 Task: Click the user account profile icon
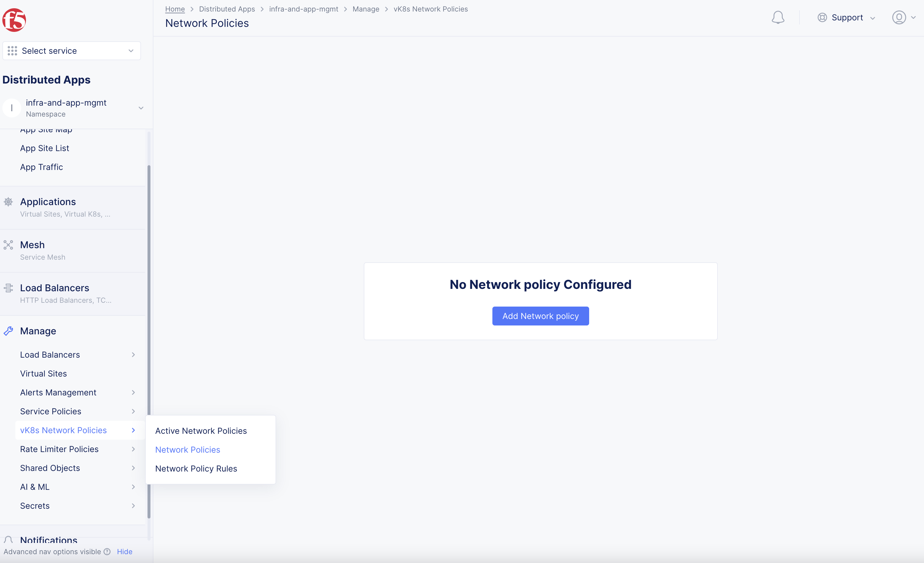(899, 18)
